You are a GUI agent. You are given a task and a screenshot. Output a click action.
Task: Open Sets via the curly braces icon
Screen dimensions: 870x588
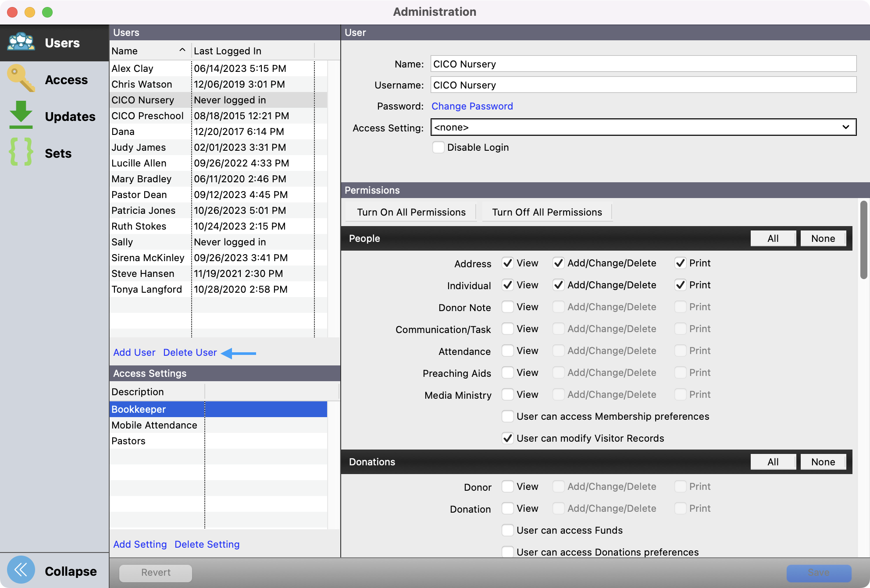21,152
